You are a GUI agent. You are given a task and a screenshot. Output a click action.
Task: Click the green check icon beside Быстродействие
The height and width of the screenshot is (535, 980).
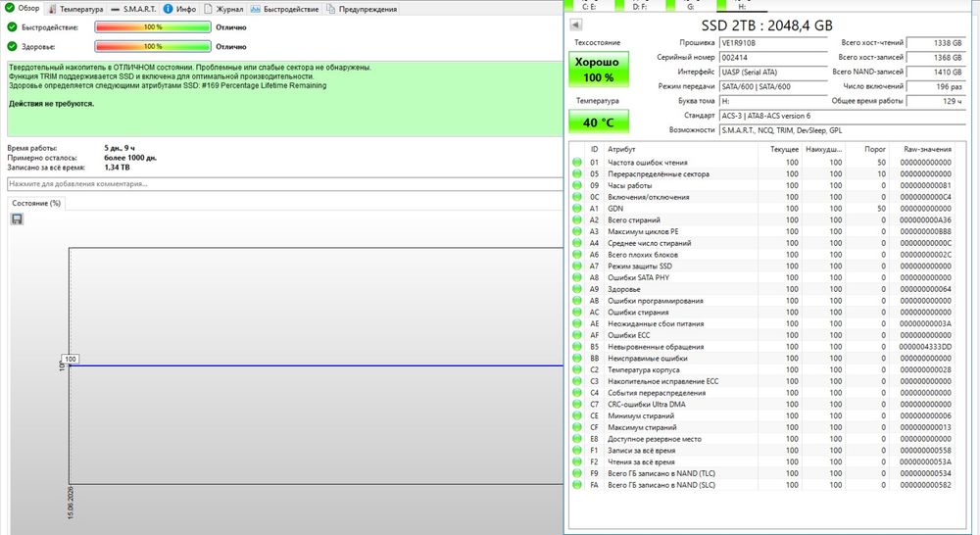point(12,27)
